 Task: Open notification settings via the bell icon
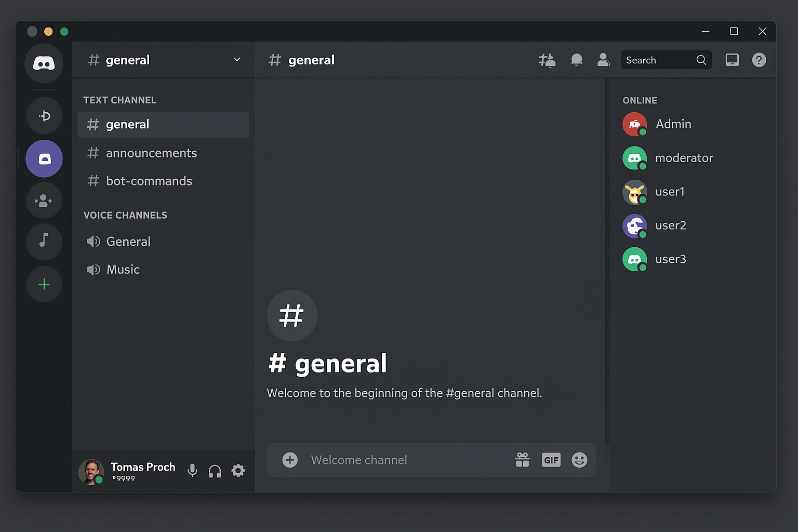click(577, 60)
